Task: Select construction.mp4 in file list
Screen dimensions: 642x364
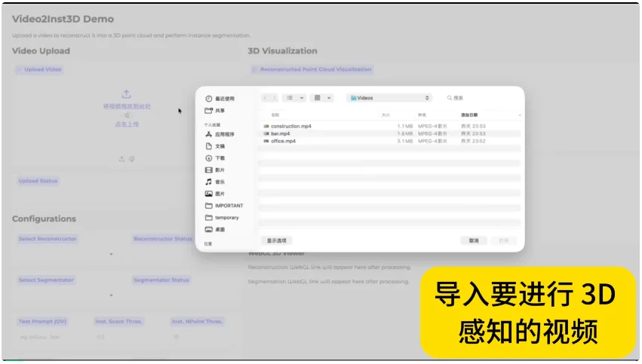Action: coord(389,126)
